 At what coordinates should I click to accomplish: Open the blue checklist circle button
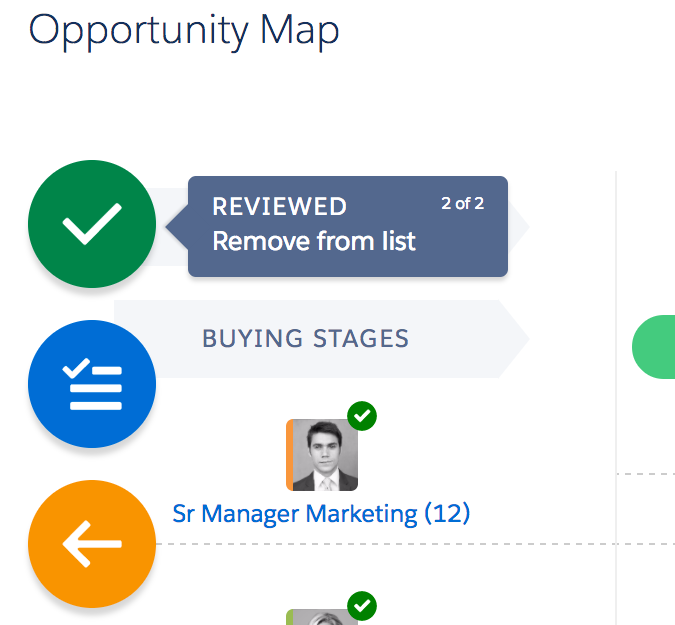coord(92,384)
